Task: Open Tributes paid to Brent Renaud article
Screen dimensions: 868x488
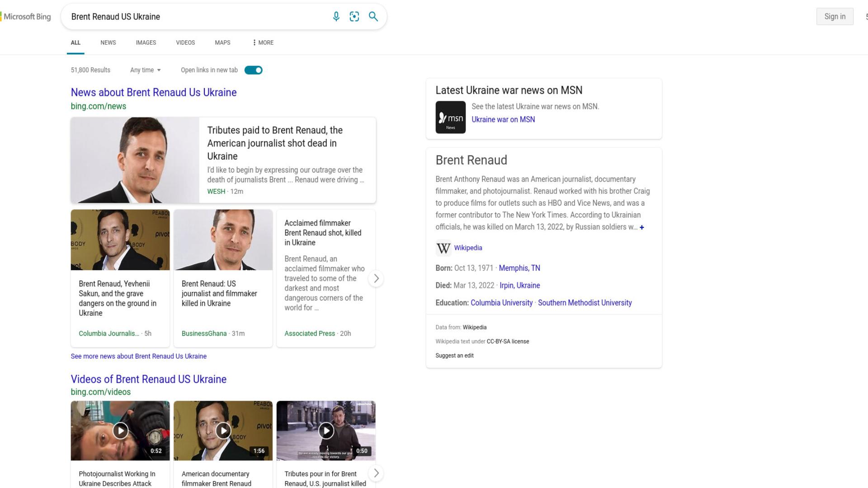Action: coord(275,143)
